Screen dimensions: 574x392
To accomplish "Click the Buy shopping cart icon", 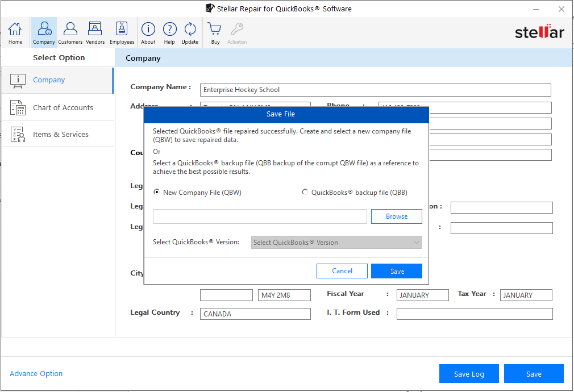I will pyautogui.click(x=215, y=33).
